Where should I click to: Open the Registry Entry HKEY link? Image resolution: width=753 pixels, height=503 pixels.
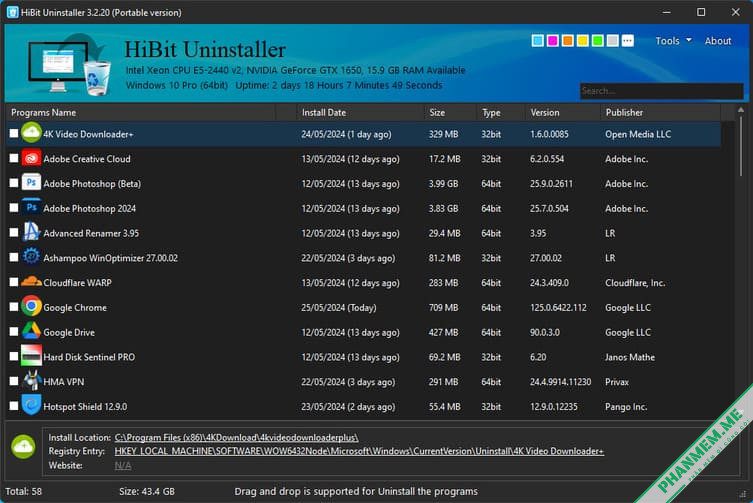pyautogui.click(x=359, y=451)
